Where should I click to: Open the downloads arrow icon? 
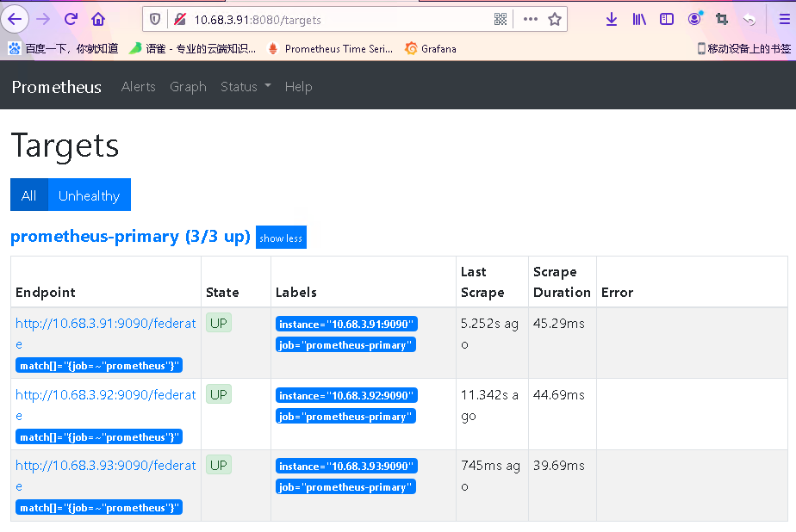coord(612,19)
